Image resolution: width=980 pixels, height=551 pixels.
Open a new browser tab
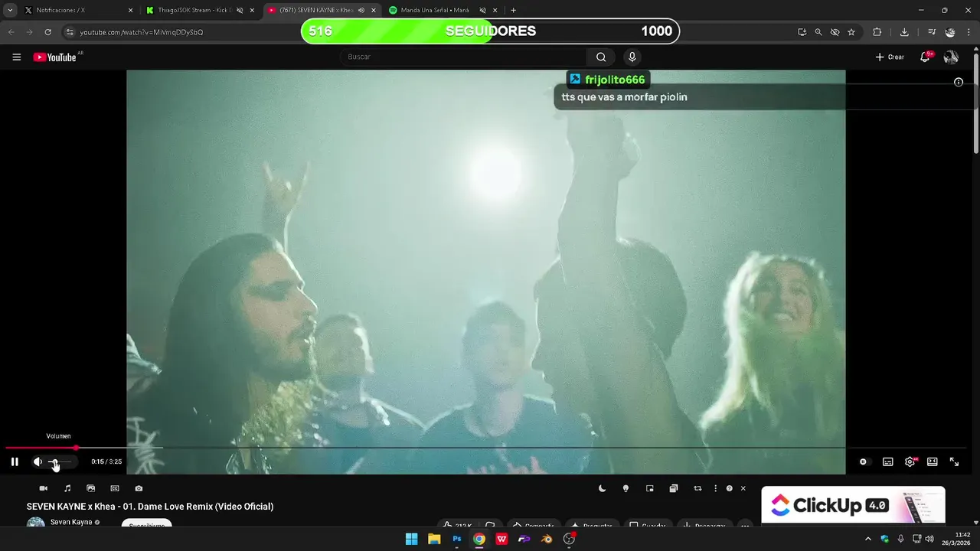coord(513,10)
